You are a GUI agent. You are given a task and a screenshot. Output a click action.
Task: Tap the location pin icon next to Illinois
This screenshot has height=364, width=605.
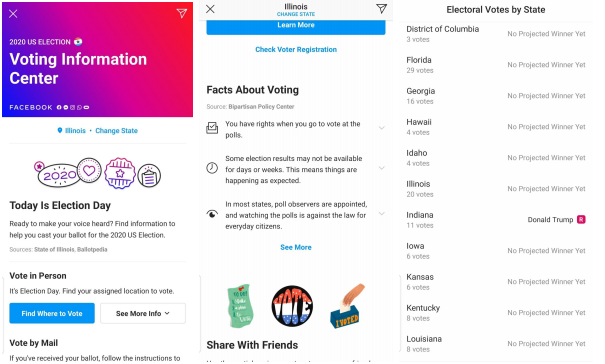point(60,130)
